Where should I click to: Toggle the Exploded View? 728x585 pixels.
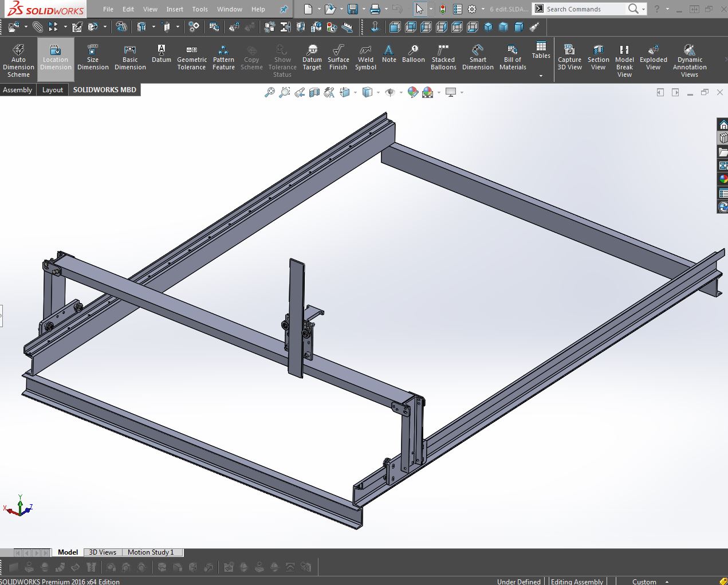(x=653, y=57)
